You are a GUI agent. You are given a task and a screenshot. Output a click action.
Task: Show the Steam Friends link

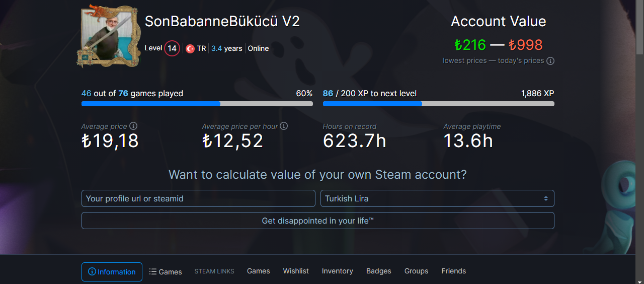tap(453, 271)
